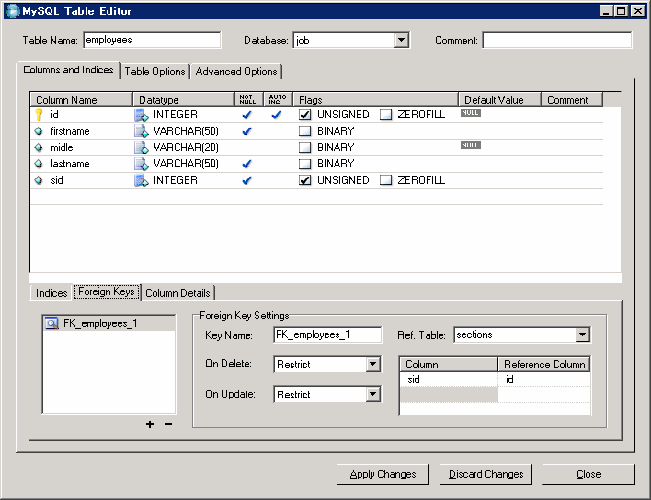Enable ZEROFILL flag for sid column

click(x=386, y=181)
